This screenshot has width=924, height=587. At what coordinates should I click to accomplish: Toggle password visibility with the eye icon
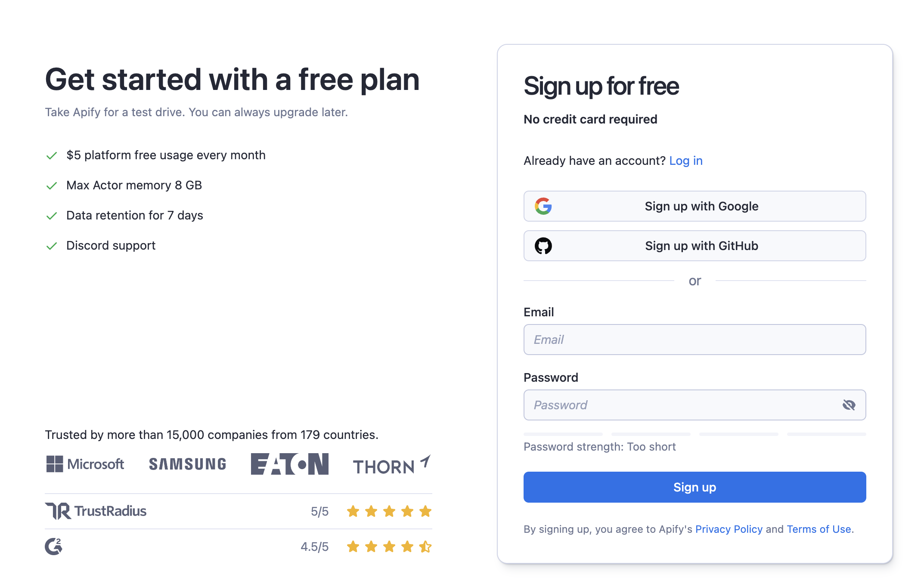click(849, 405)
